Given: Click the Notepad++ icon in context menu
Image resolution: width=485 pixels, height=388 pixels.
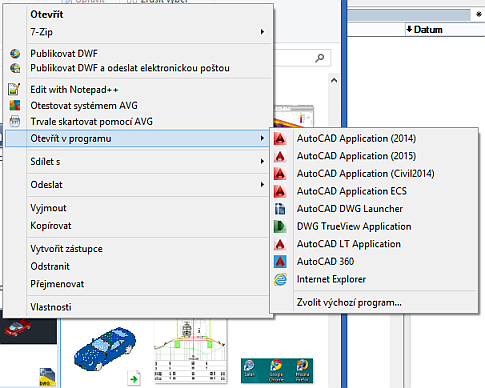Looking at the screenshot, I should pyautogui.click(x=14, y=89).
